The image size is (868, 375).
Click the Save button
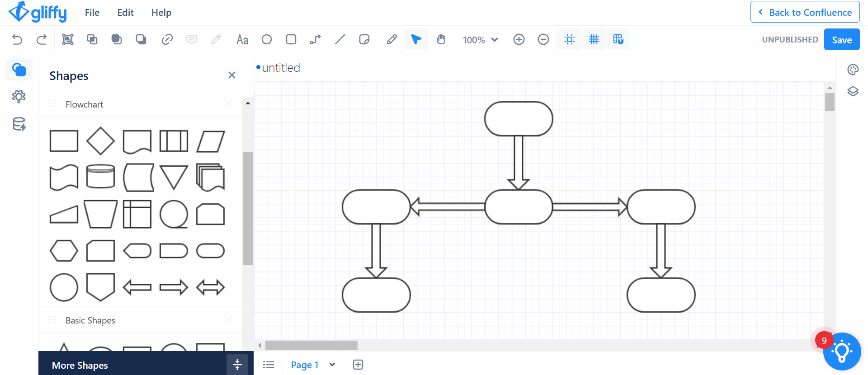[x=841, y=40]
